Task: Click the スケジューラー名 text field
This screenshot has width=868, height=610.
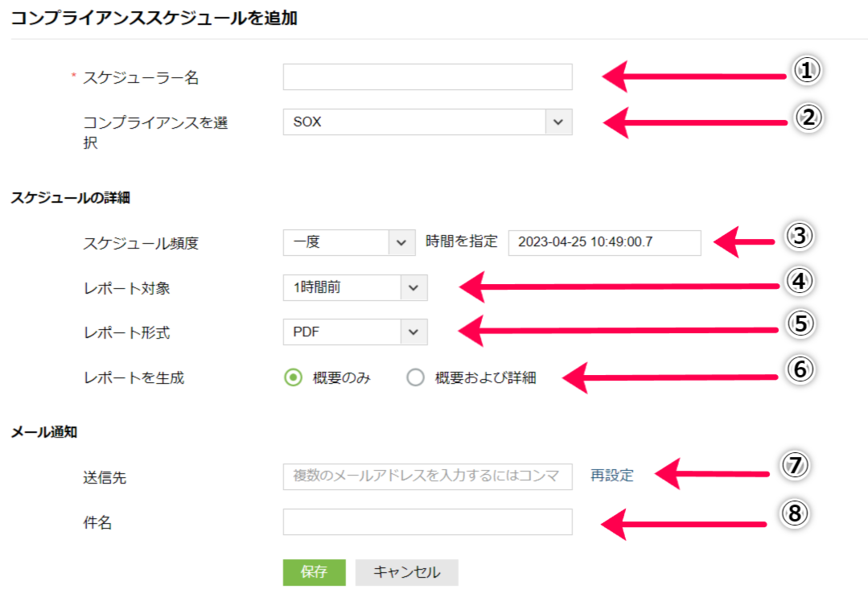Action: pyautogui.click(x=427, y=77)
